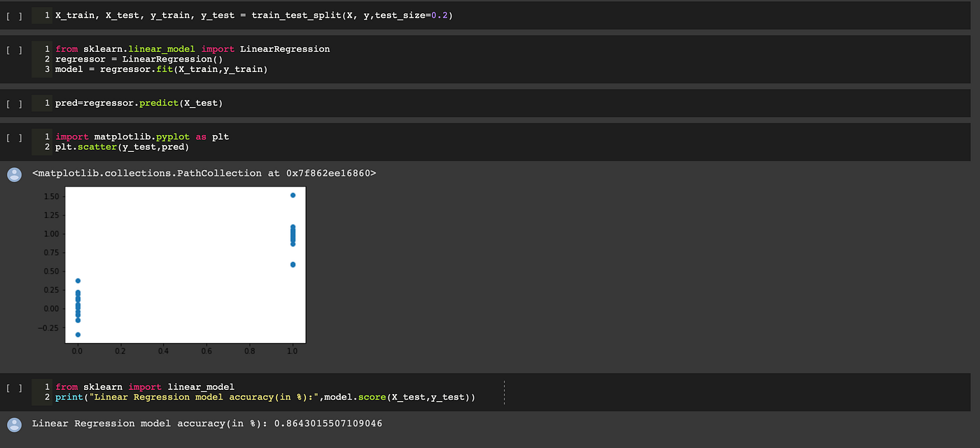Click the 0.0 x-axis label on plot
The image size is (980, 448).
(x=77, y=351)
